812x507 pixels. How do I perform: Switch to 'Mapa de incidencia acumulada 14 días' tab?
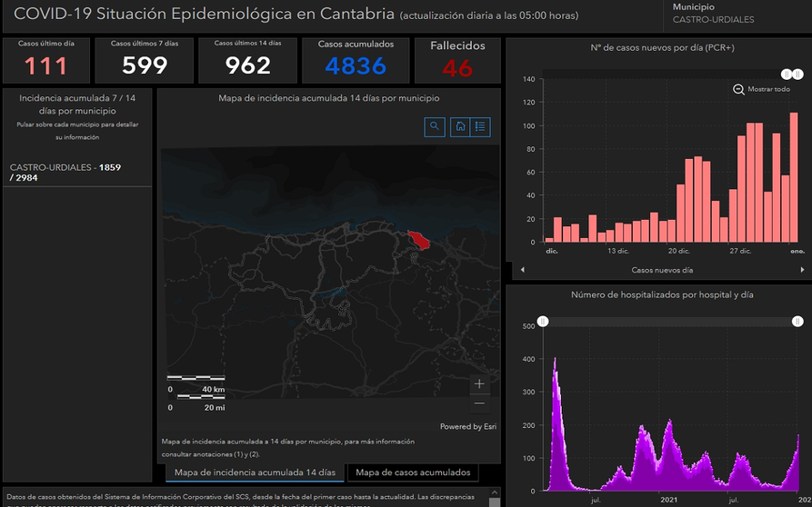[x=255, y=472]
